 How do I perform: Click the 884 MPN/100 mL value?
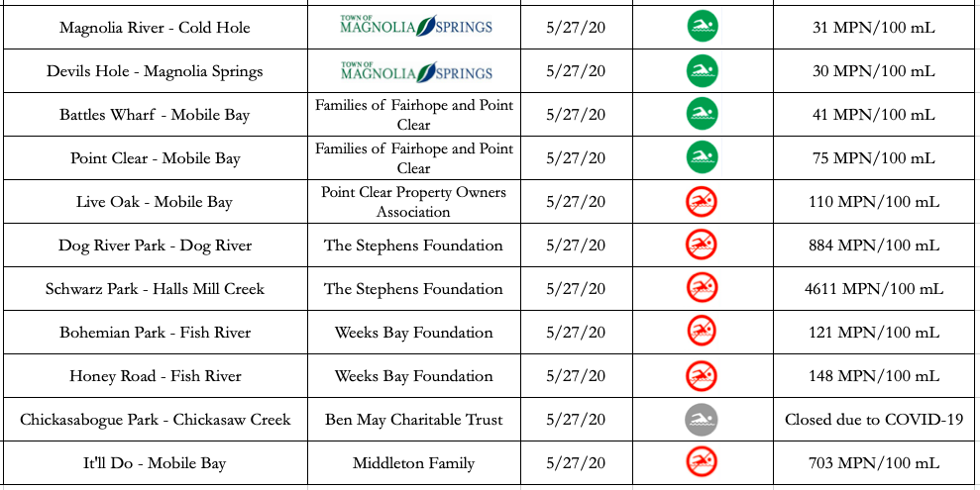[874, 245]
